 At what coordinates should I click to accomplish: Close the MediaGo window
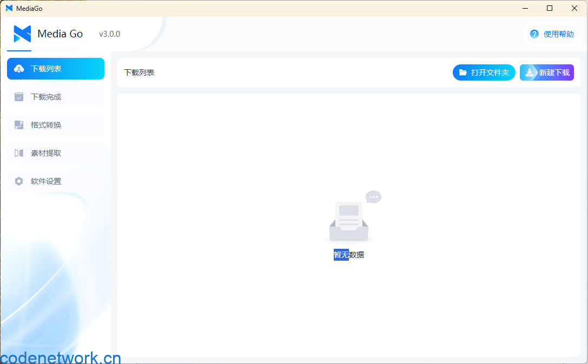tap(574, 8)
